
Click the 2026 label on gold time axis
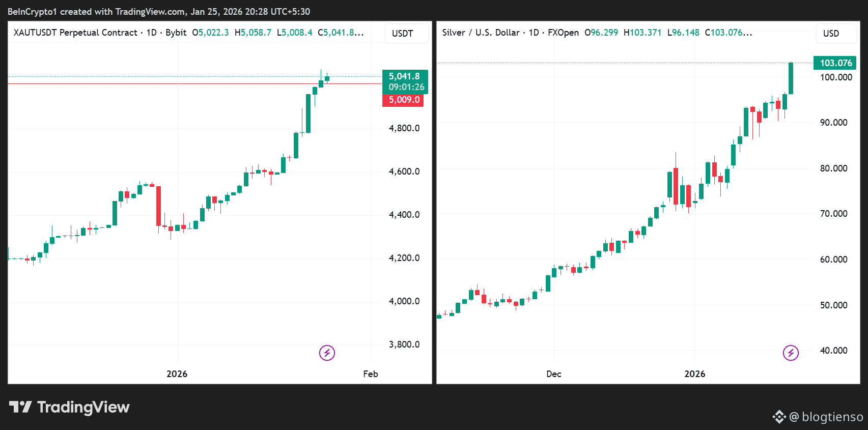point(177,374)
